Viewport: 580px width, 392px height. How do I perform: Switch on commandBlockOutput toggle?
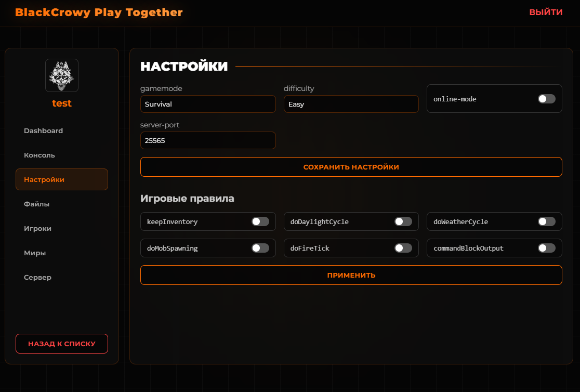546,248
